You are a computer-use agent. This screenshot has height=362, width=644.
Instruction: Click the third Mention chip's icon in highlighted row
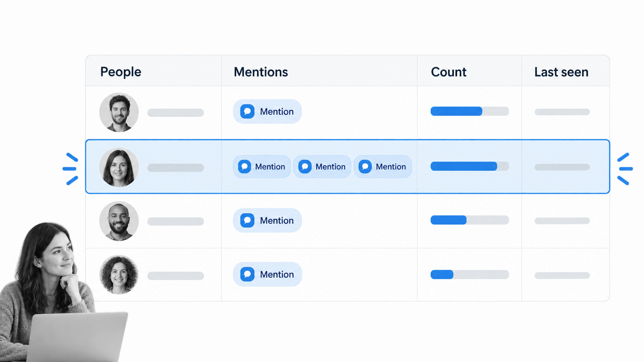tap(365, 167)
